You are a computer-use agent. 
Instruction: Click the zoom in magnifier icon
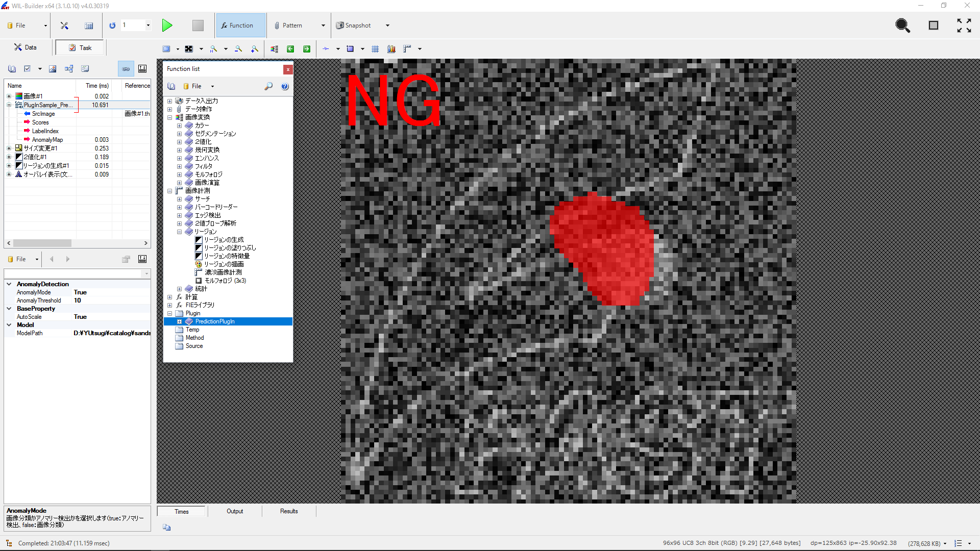click(x=255, y=49)
